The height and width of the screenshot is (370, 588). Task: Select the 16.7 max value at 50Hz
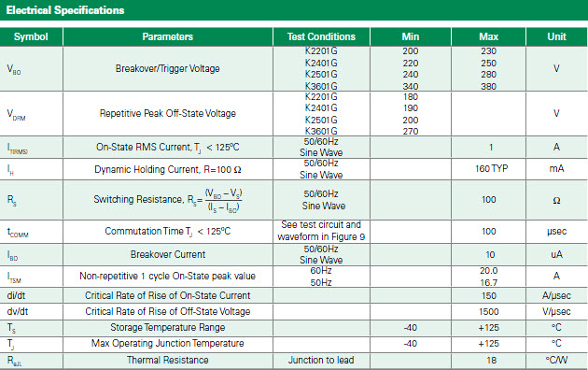489,282
